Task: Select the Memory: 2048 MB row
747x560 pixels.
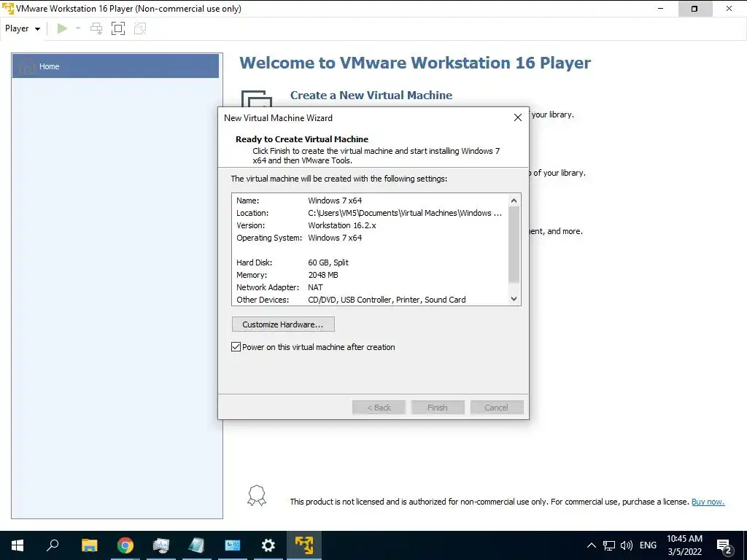Action: click(370, 275)
